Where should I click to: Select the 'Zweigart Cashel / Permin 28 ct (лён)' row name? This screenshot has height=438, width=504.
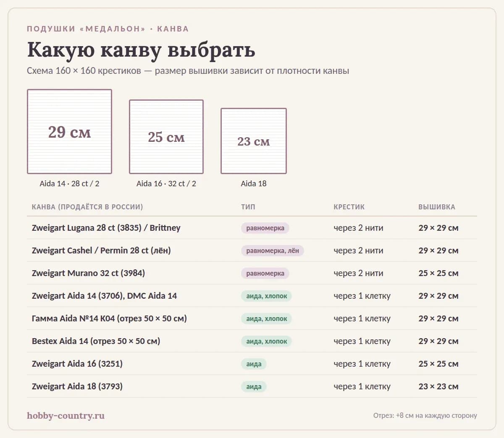tap(101, 250)
